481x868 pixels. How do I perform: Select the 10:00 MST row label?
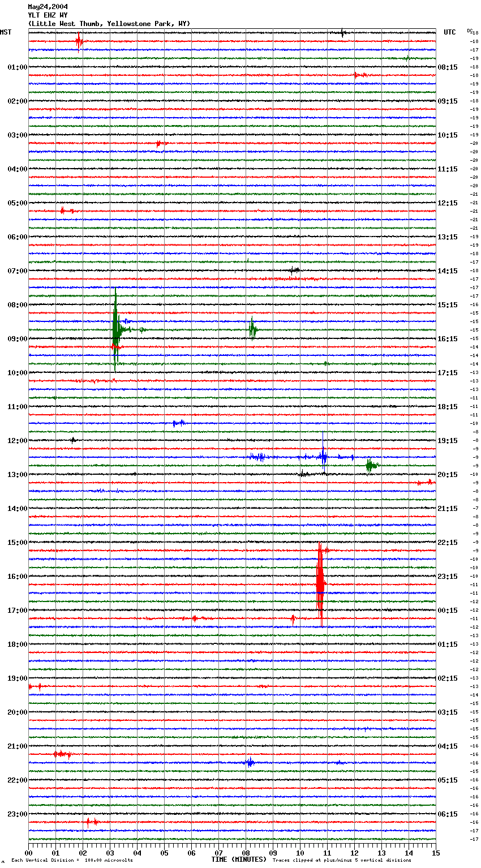(x=18, y=373)
